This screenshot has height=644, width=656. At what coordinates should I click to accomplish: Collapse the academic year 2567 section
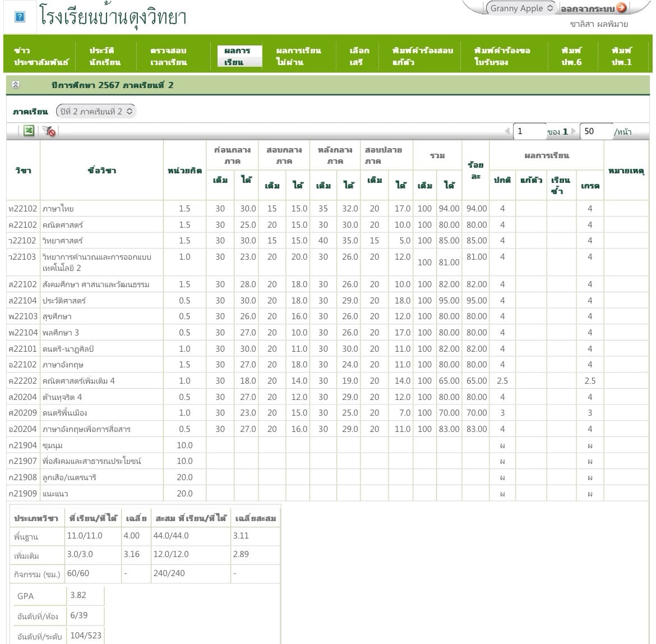[16, 85]
